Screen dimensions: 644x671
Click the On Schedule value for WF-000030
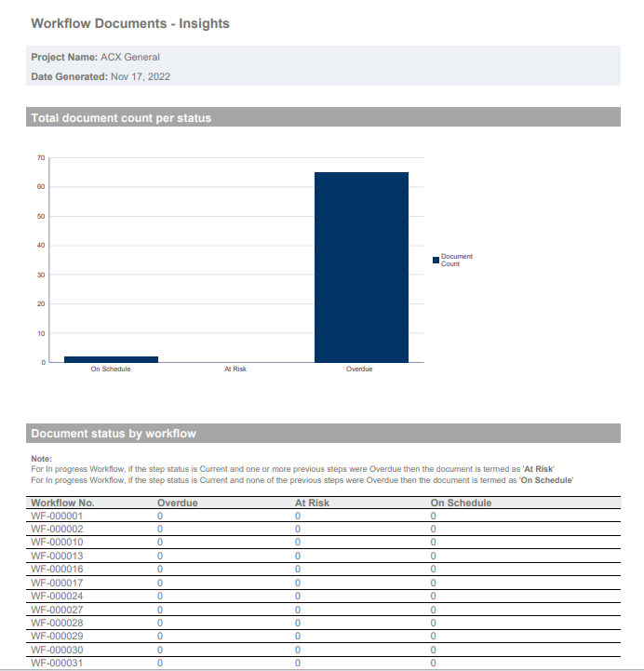[x=434, y=650]
